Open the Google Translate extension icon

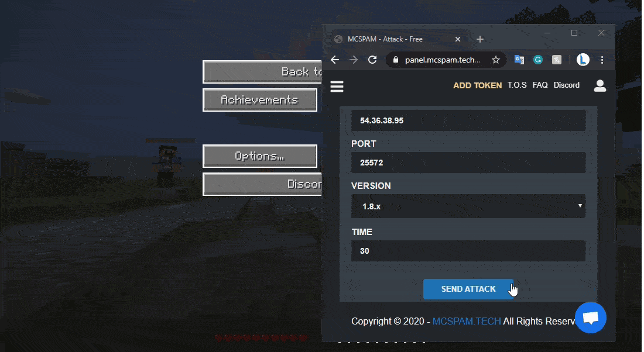pos(519,60)
